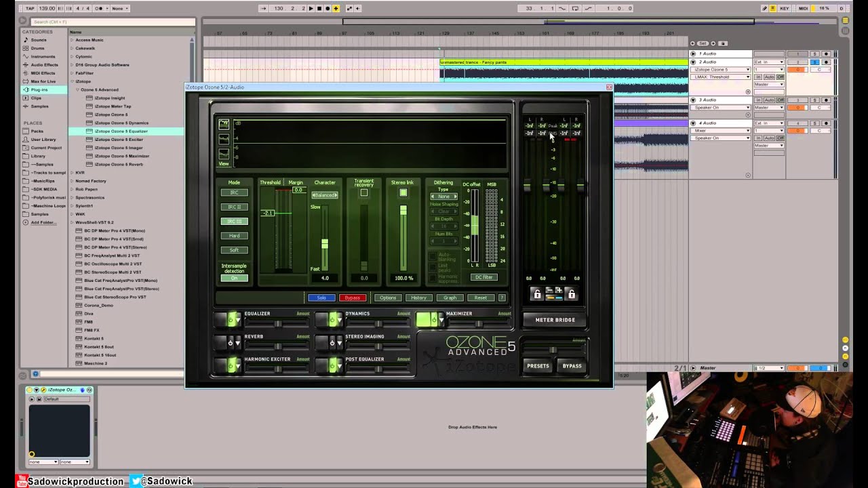Viewport: 868px width, 488px height.
Task: Toggle the Dynamics module power switch
Action: pyautogui.click(x=332, y=319)
